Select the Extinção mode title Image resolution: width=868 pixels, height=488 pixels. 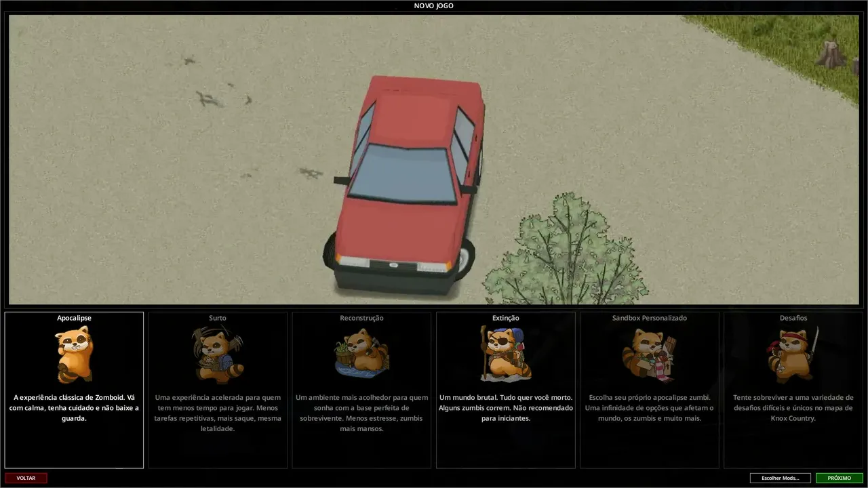click(x=506, y=318)
